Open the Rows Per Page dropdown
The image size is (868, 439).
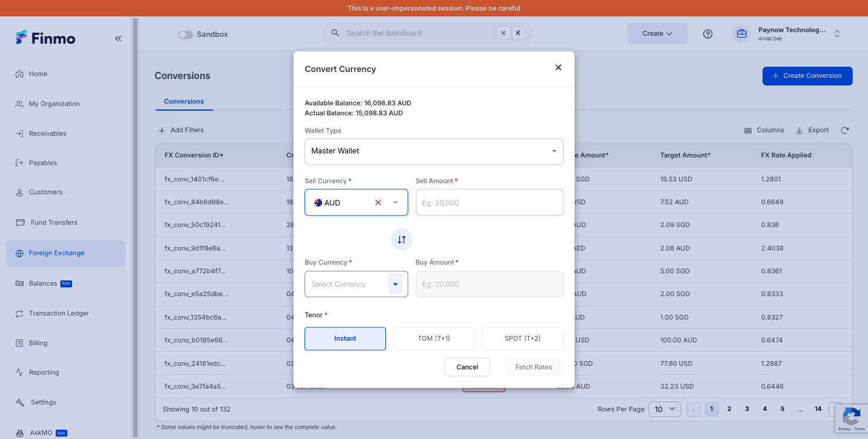coord(664,409)
